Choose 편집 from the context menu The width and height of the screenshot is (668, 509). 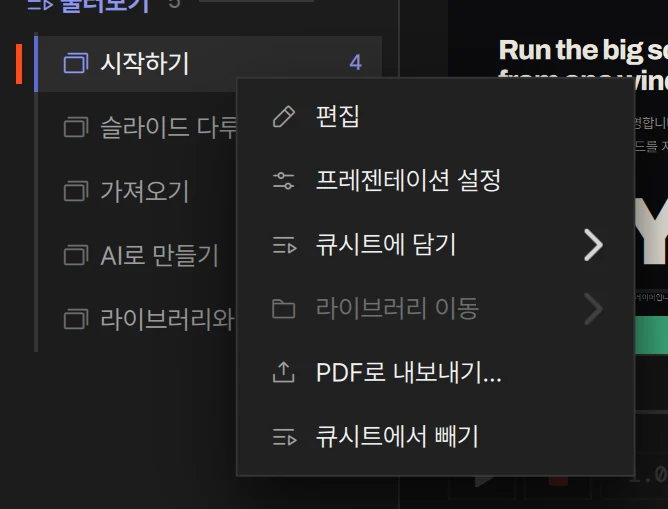(435, 116)
